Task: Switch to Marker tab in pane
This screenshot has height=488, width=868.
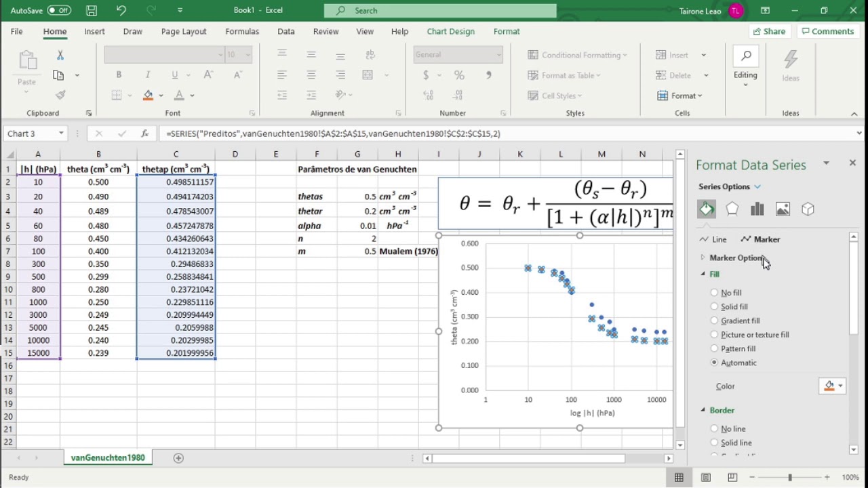Action: tap(760, 239)
